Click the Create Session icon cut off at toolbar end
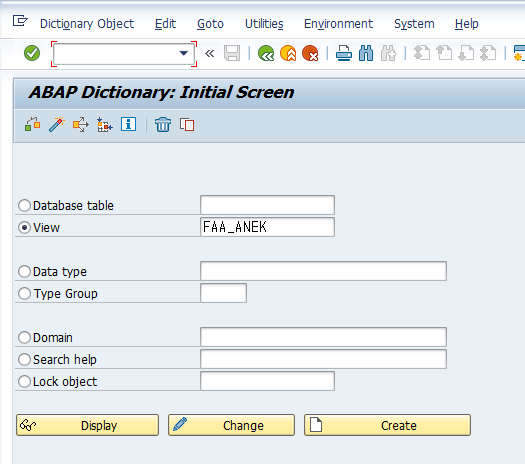Screen dimensions: 525x464 (519, 53)
